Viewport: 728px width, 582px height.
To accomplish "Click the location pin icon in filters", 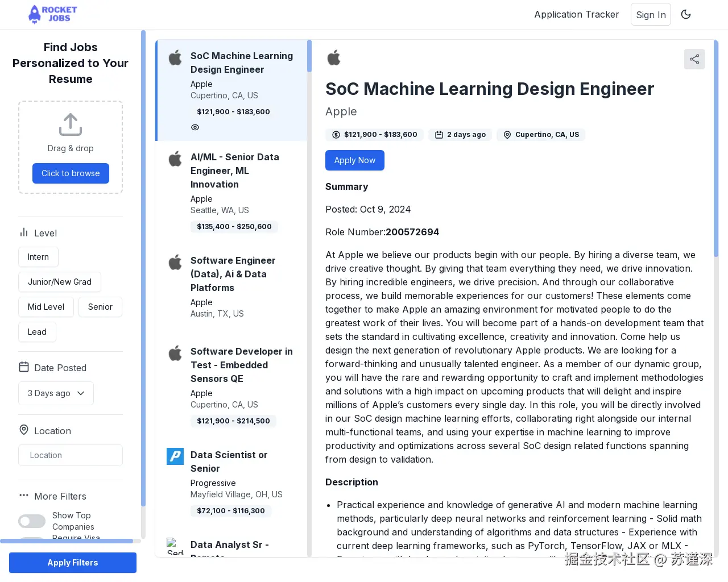I will pyautogui.click(x=24, y=430).
